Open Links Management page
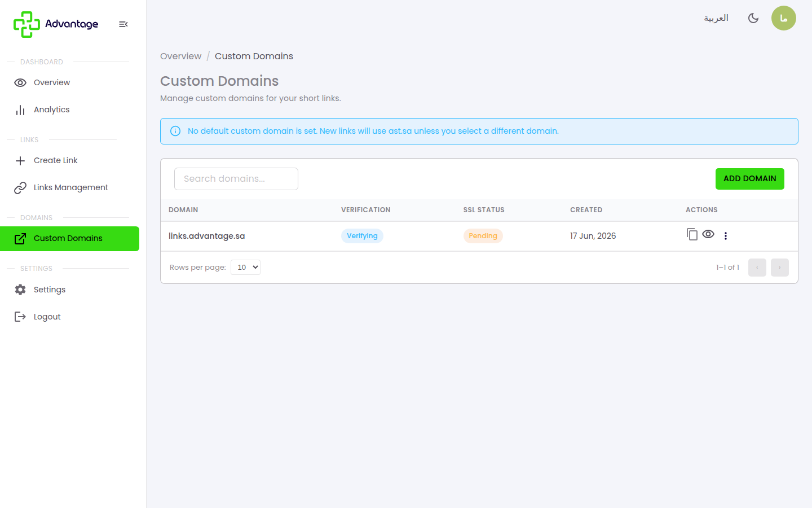This screenshot has height=508, width=812. tap(71, 187)
